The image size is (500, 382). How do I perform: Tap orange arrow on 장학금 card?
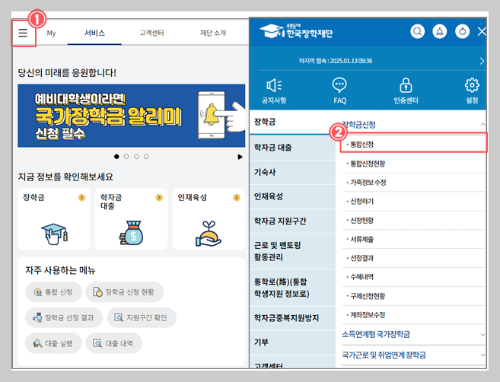(82, 198)
